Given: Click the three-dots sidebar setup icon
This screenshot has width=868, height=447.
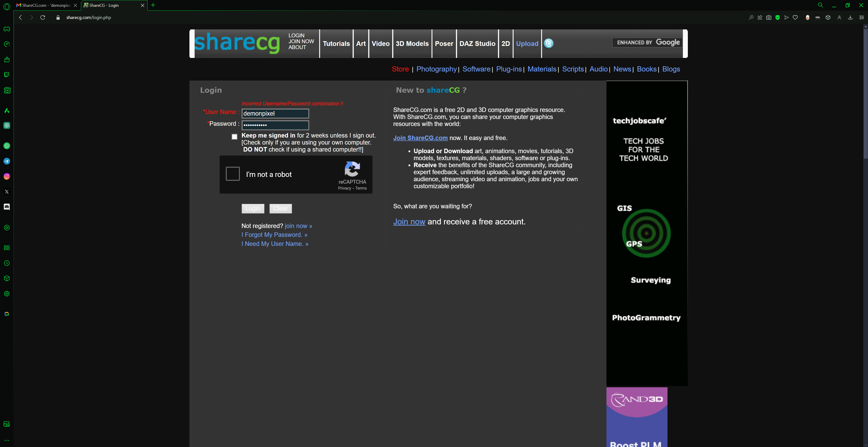Looking at the screenshot, I should tap(7, 440).
